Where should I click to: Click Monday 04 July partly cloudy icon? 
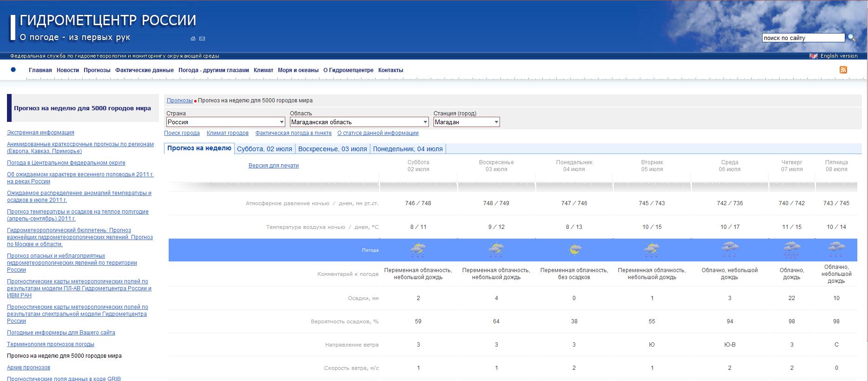(x=574, y=250)
